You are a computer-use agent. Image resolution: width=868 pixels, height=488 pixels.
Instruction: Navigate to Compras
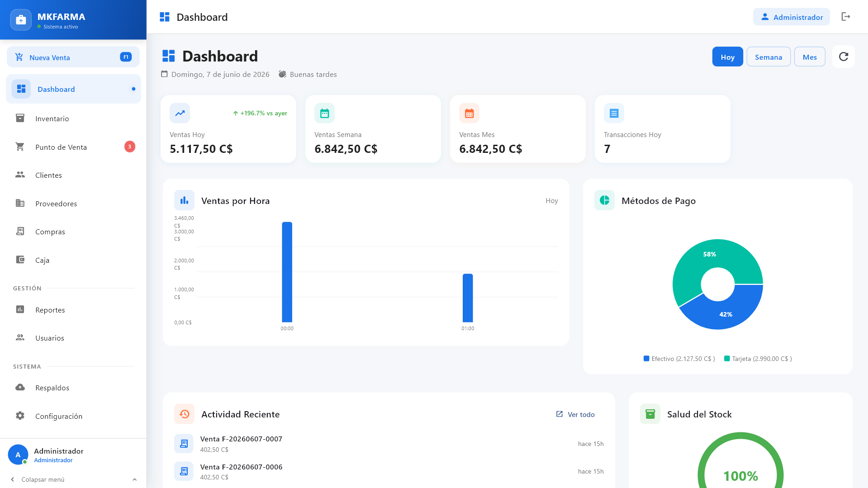(73, 232)
